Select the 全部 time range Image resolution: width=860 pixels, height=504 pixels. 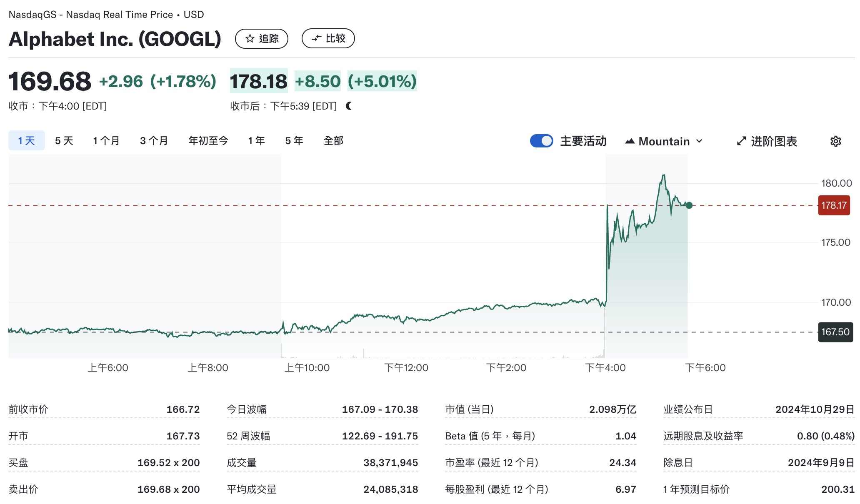pyautogui.click(x=334, y=141)
